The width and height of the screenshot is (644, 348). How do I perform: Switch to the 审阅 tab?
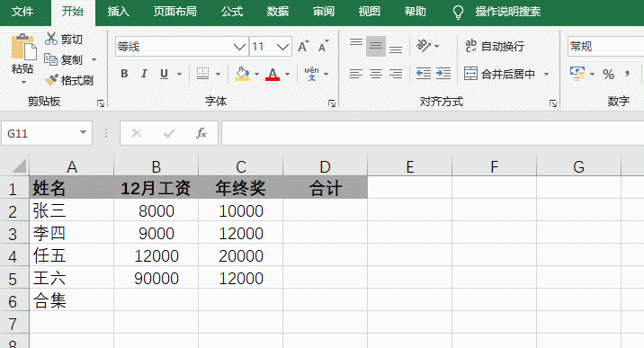coord(324,12)
